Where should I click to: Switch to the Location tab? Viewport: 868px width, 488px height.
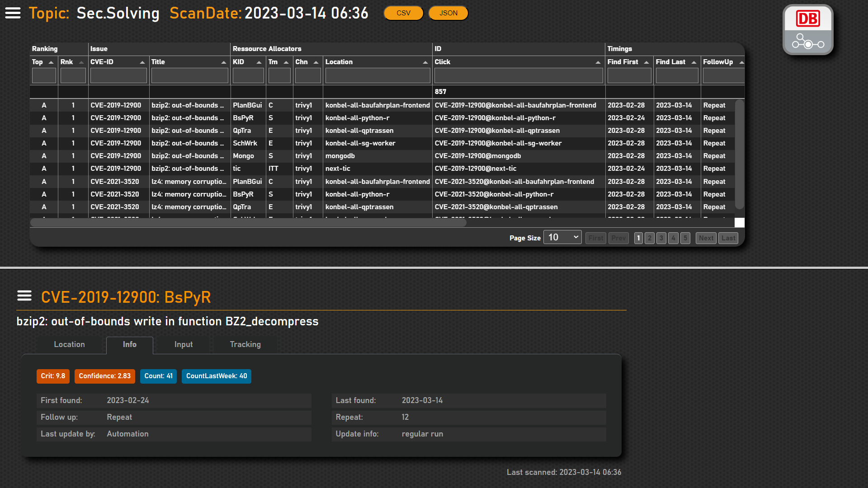click(69, 344)
